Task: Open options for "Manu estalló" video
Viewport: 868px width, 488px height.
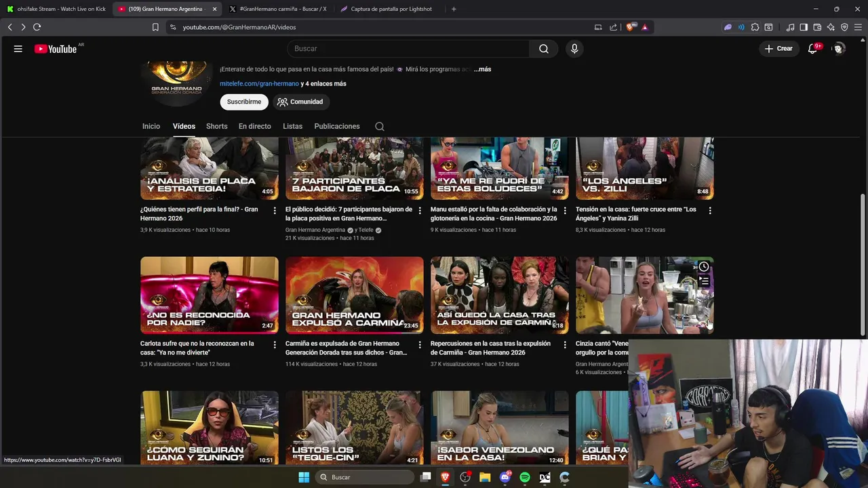Action: pos(565,211)
